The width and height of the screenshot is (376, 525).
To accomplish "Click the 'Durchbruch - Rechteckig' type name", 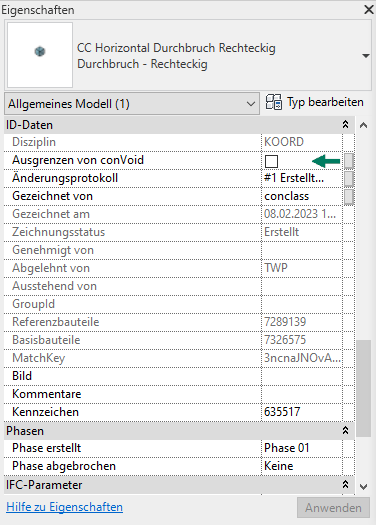I will tap(142, 64).
